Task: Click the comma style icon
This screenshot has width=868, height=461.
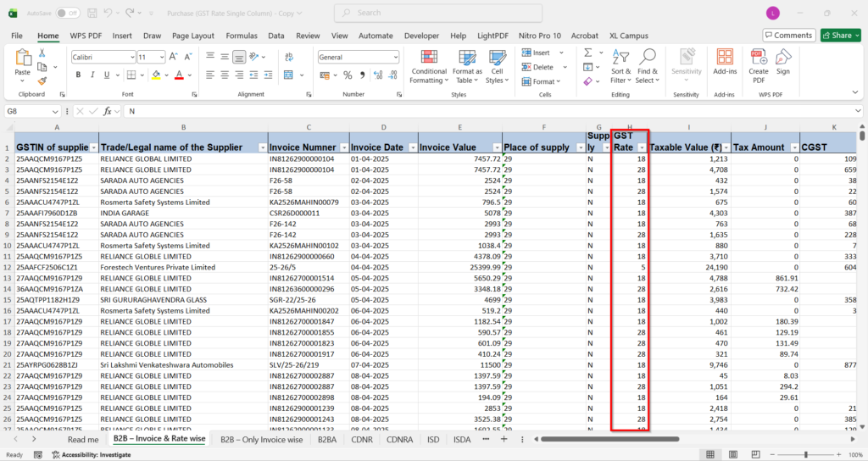Action: coord(362,75)
